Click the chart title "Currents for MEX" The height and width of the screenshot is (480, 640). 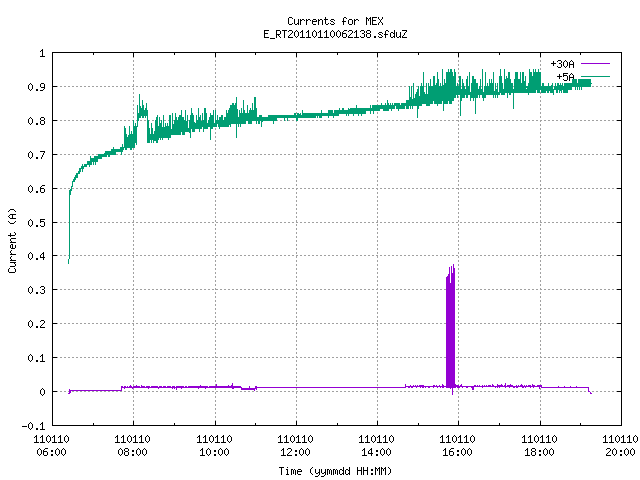click(335, 21)
